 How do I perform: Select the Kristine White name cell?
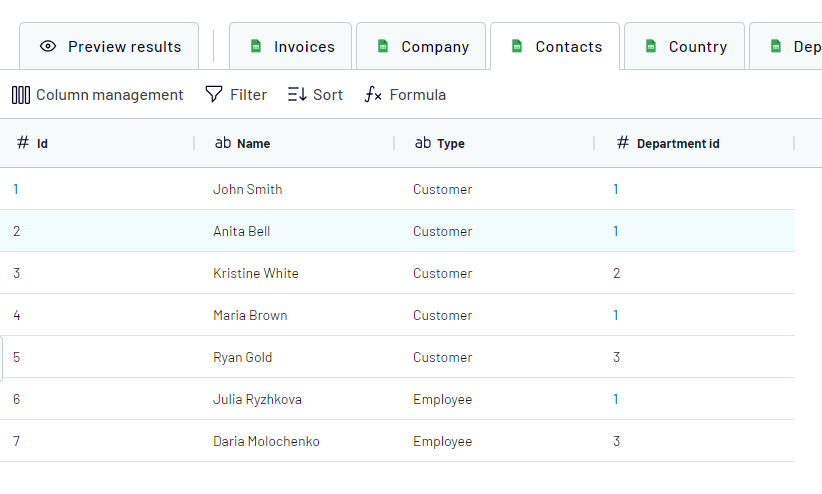click(x=256, y=273)
